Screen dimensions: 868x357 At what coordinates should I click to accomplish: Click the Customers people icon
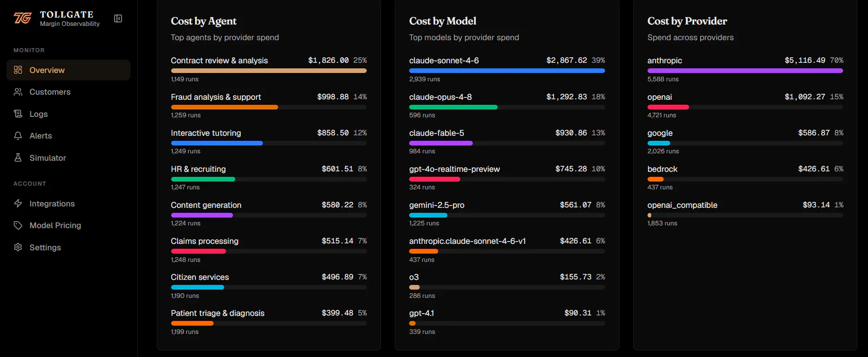pyautogui.click(x=18, y=92)
